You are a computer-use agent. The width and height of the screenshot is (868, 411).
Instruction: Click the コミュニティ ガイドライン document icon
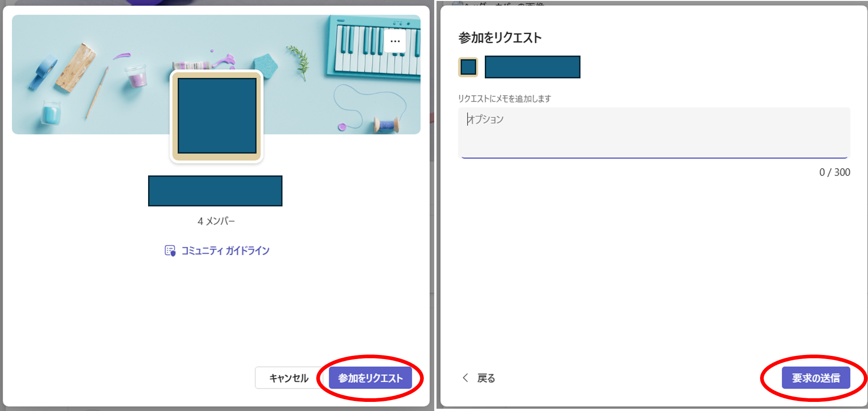click(169, 250)
